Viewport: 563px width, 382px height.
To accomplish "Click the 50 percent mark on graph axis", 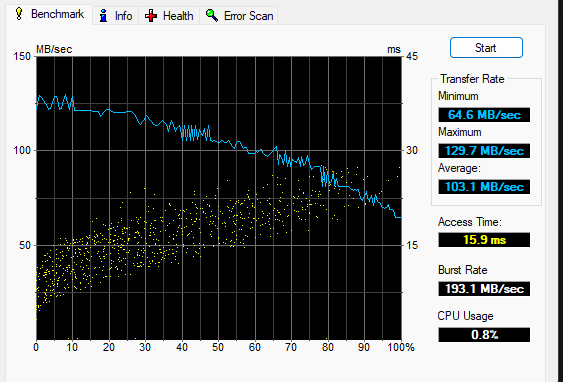I will [x=218, y=347].
